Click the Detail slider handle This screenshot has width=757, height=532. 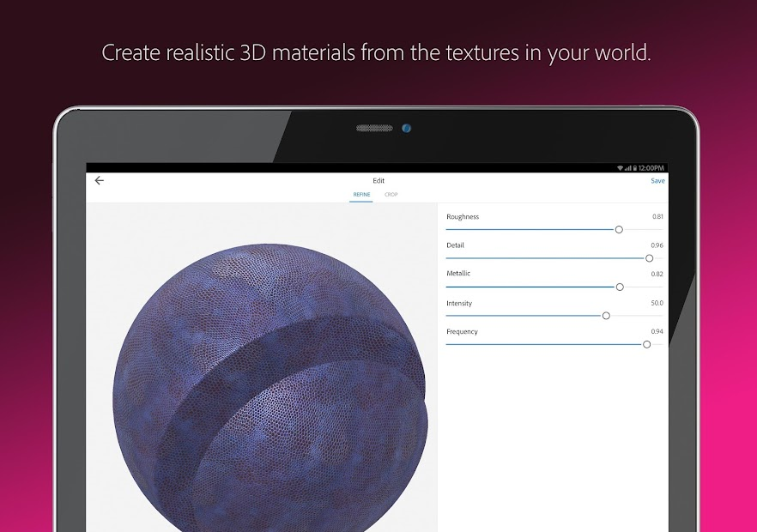[x=650, y=257]
